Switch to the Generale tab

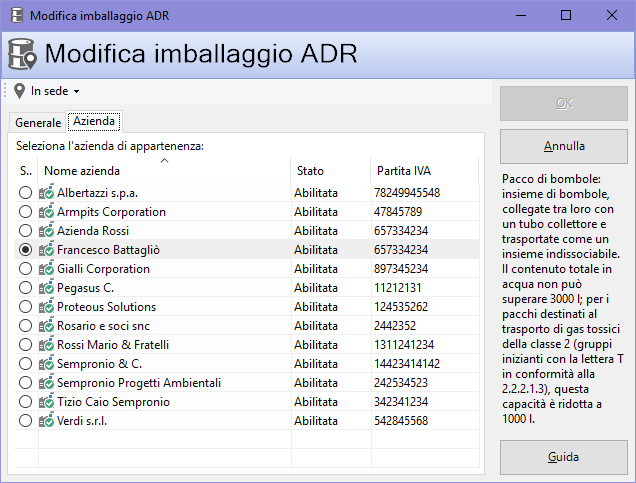(x=38, y=122)
